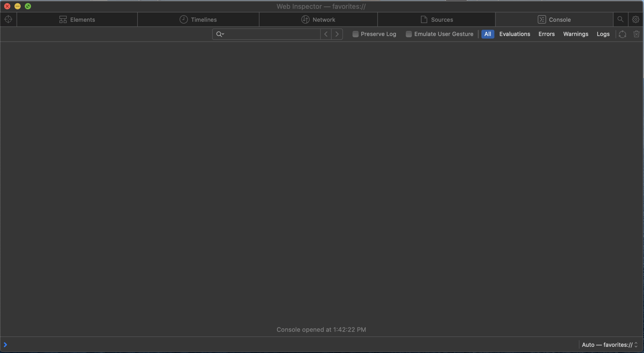
Task: Open the search sidebar with the magnifier icon
Action: point(620,19)
